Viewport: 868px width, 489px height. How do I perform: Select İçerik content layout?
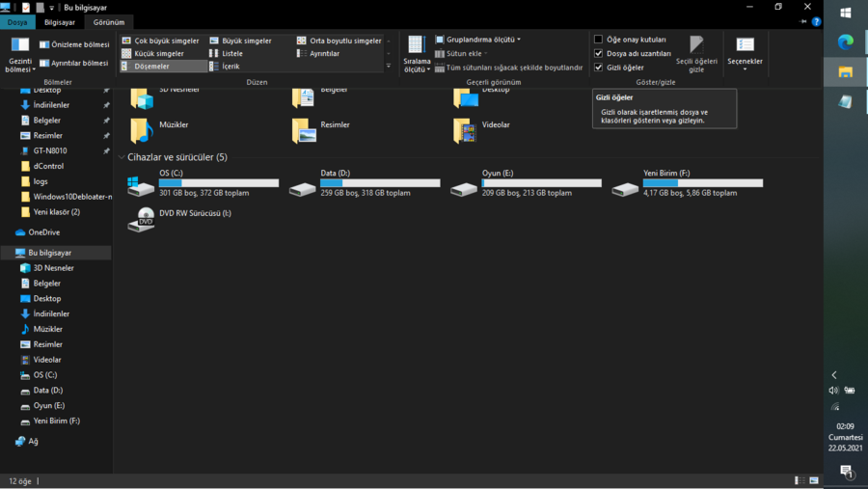[x=225, y=66]
